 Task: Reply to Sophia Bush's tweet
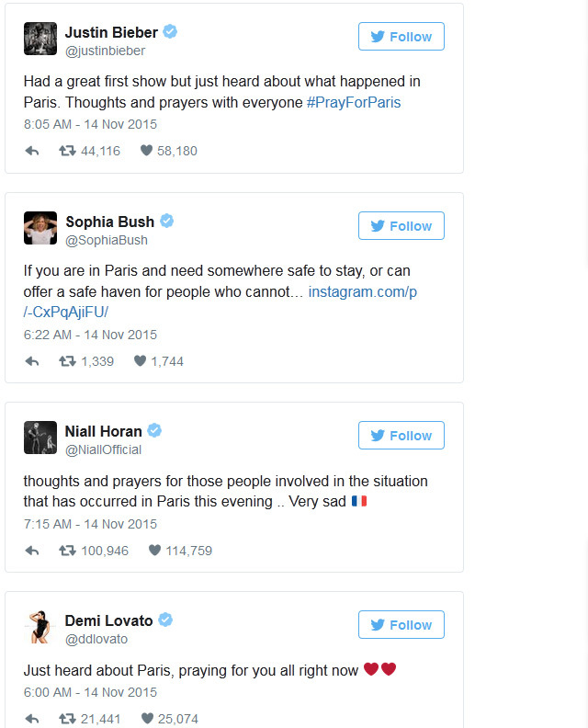tap(32, 361)
